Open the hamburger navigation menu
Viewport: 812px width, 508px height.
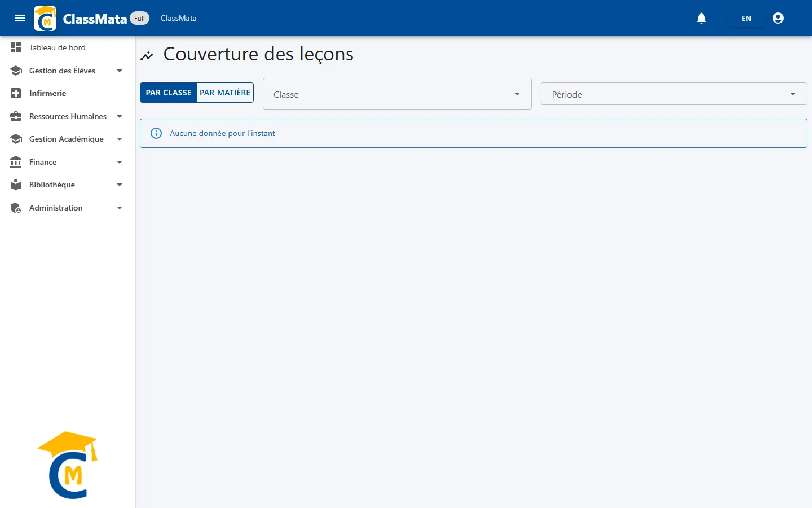20,18
